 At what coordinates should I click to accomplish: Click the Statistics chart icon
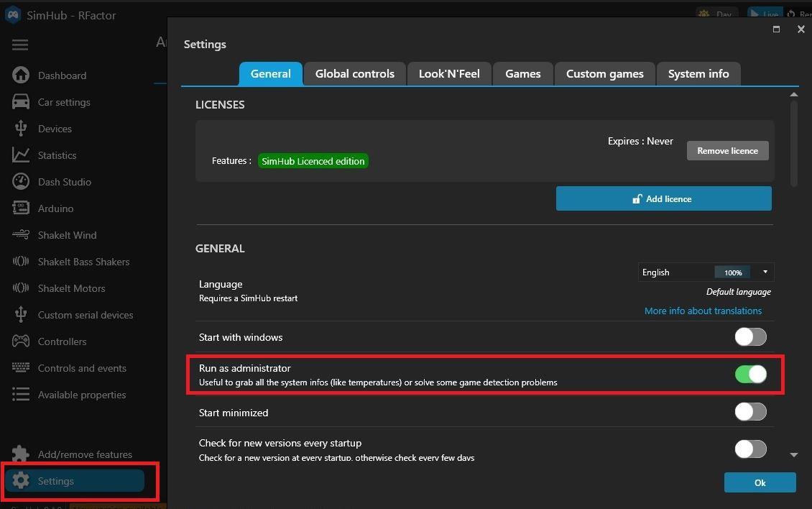click(x=21, y=155)
